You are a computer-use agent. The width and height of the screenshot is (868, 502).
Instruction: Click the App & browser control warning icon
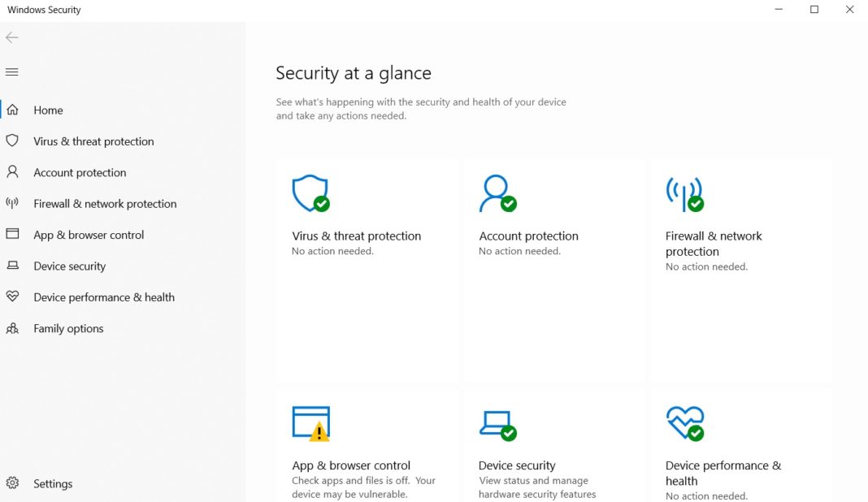pos(310,422)
